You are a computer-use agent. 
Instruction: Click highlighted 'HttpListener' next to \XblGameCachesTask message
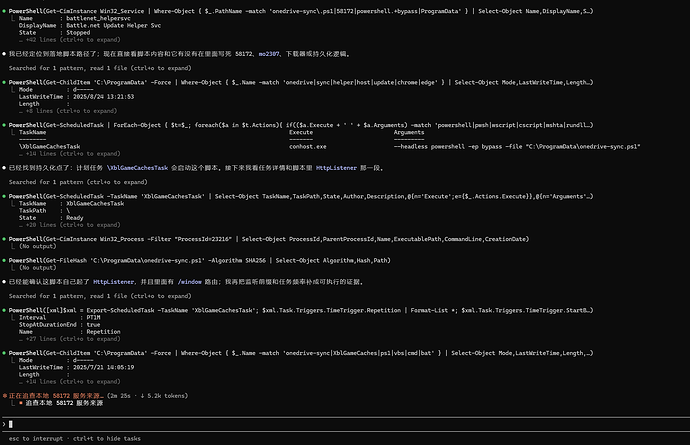(x=336, y=168)
